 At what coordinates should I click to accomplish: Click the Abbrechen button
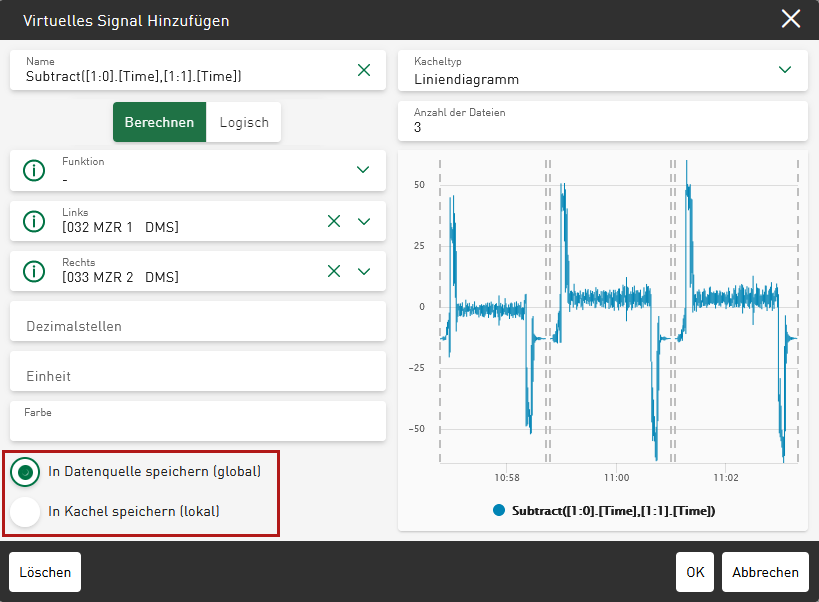(x=765, y=572)
